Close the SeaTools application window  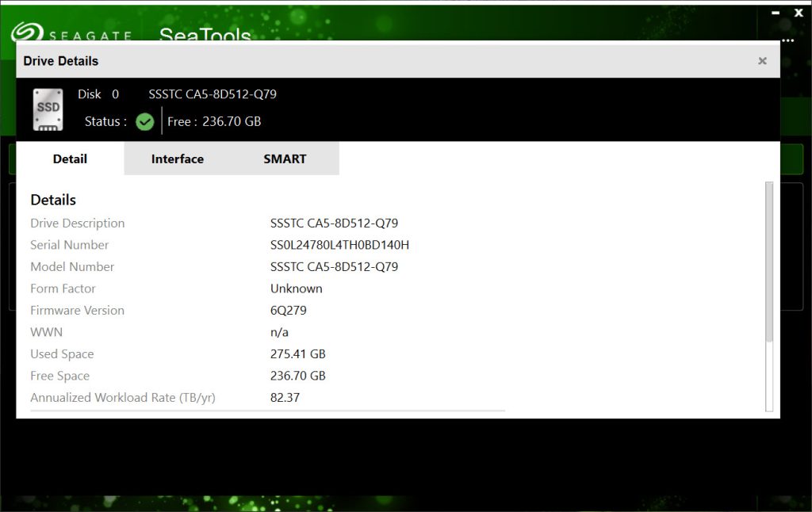799,13
